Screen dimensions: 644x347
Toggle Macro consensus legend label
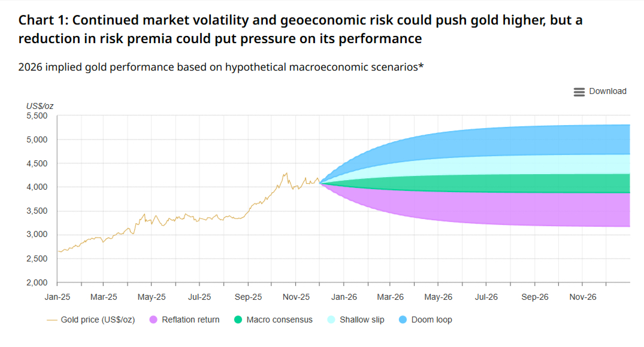(279, 319)
